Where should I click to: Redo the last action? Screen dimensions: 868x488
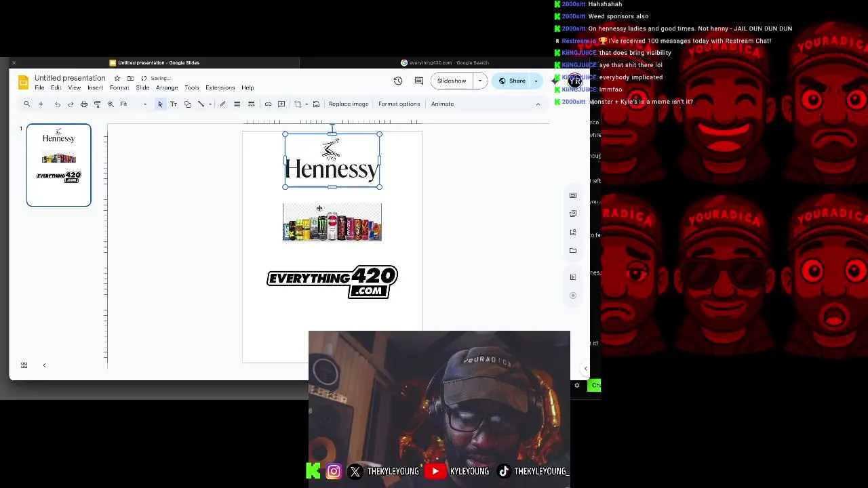pos(71,104)
